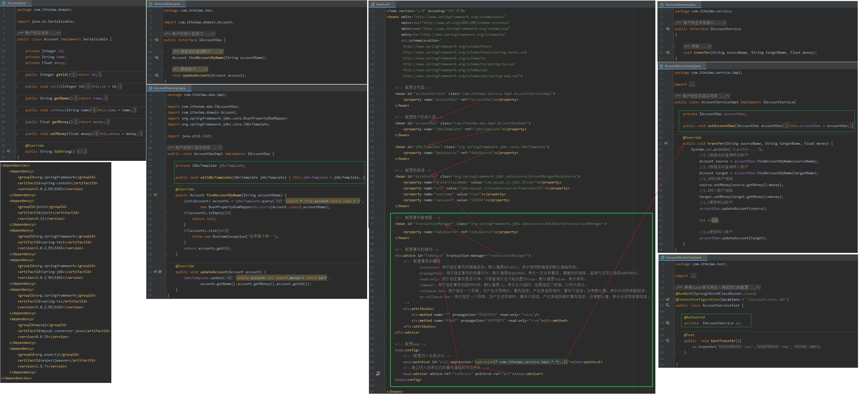
Task: Close the AccountServiceImpl.java tab
Action: coord(703,66)
